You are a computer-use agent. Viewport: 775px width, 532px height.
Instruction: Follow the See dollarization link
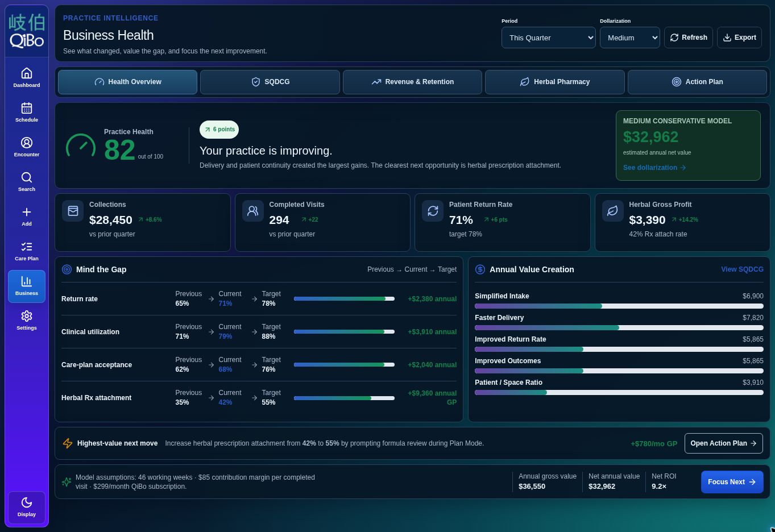point(654,168)
